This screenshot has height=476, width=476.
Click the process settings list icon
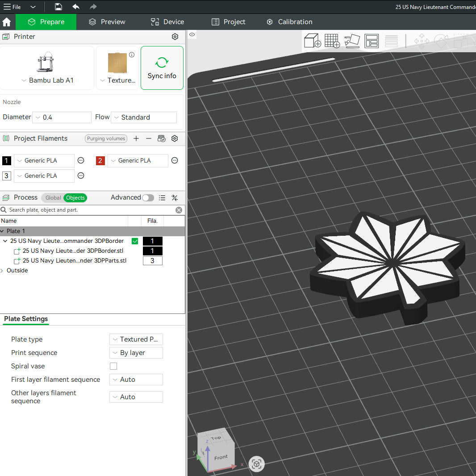(x=162, y=198)
